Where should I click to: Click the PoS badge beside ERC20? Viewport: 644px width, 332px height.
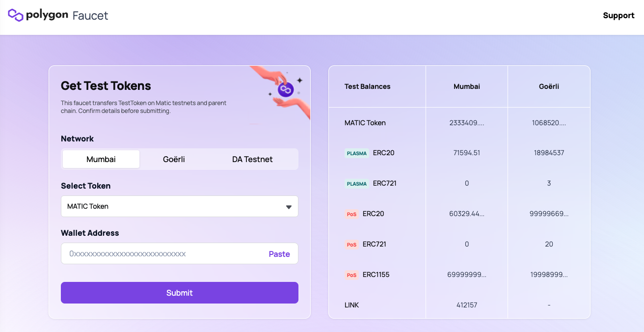point(351,214)
